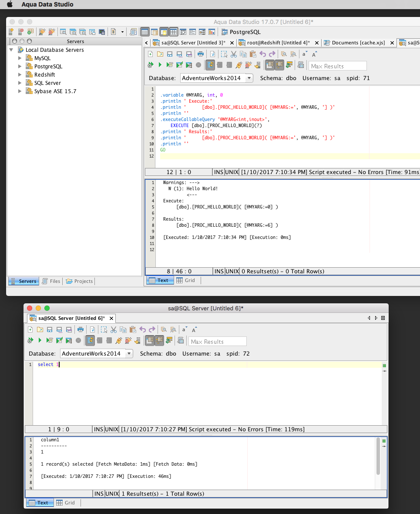Expand the PostgreSQL server node
Viewport: 420px width, 514px height.
20,66
